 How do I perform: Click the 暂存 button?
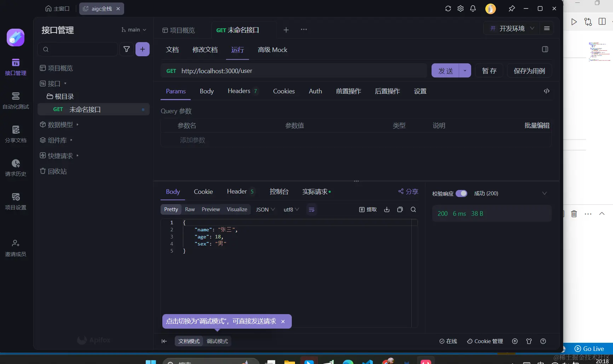(x=489, y=71)
